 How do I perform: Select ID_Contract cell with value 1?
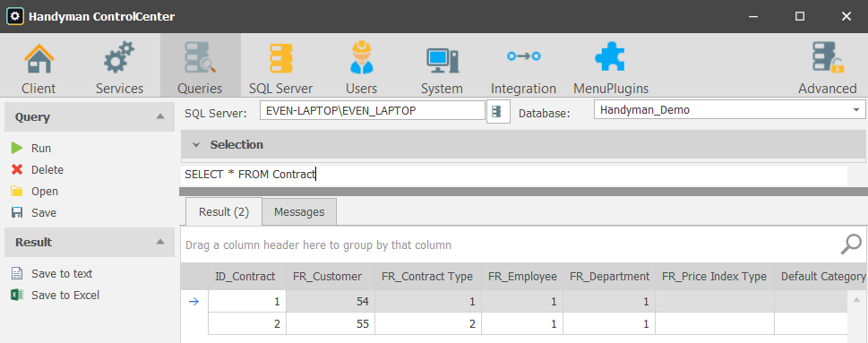point(247,302)
